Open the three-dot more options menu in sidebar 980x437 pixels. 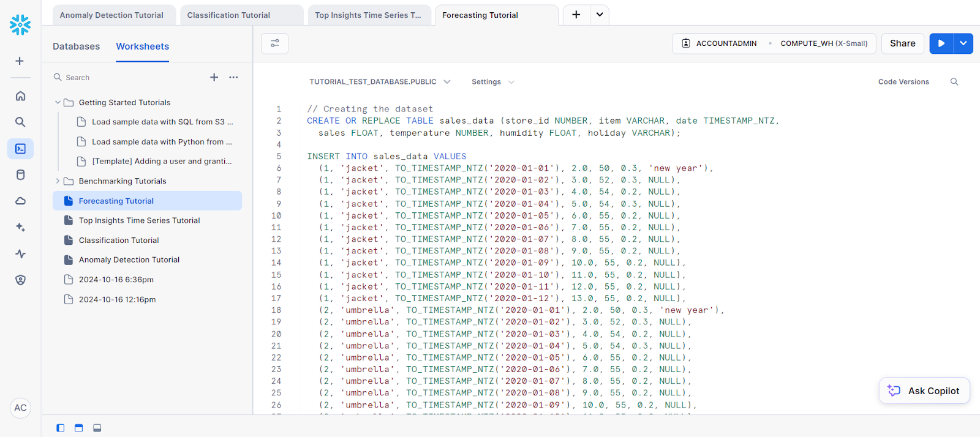tap(233, 77)
